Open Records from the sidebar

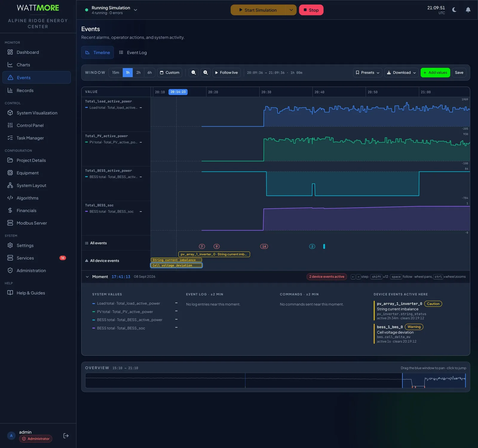coord(36,90)
